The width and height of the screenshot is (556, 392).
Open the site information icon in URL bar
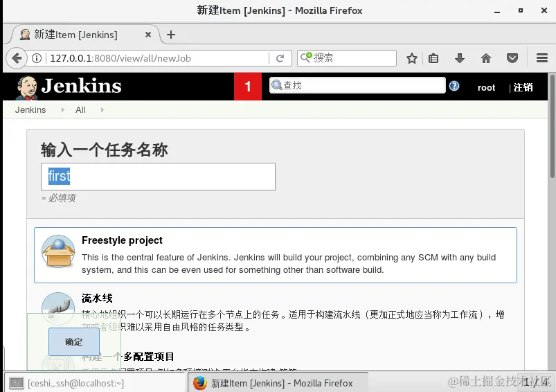37,58
